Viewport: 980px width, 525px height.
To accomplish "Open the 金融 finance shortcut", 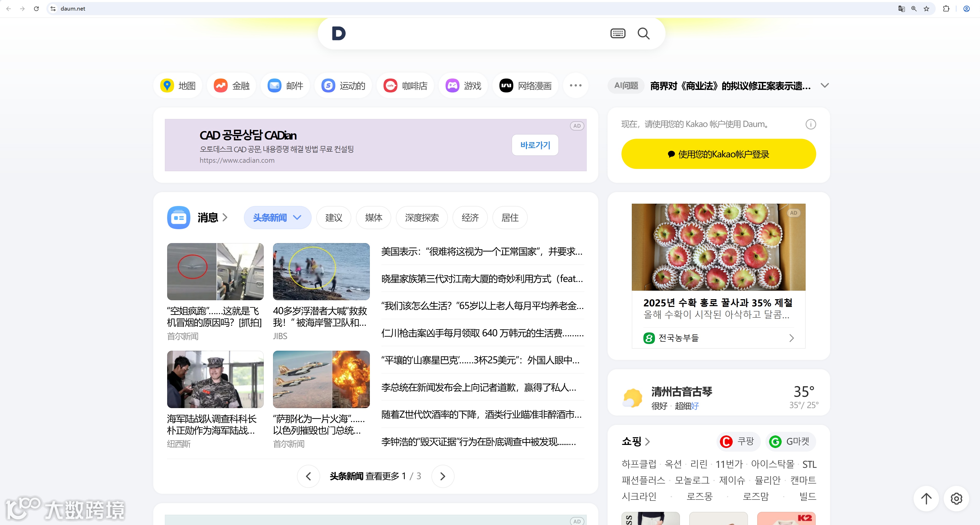I will tap(231, 85).
